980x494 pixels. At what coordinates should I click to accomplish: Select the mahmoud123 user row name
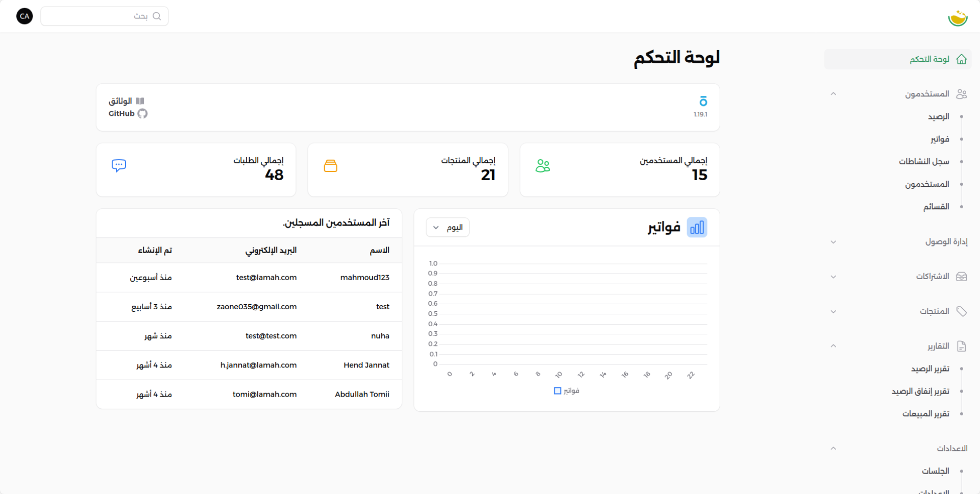point(365,278)
